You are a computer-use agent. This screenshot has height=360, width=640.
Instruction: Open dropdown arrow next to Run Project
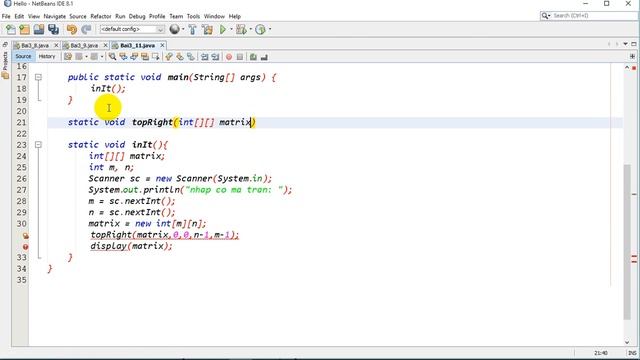pos(231,29)
